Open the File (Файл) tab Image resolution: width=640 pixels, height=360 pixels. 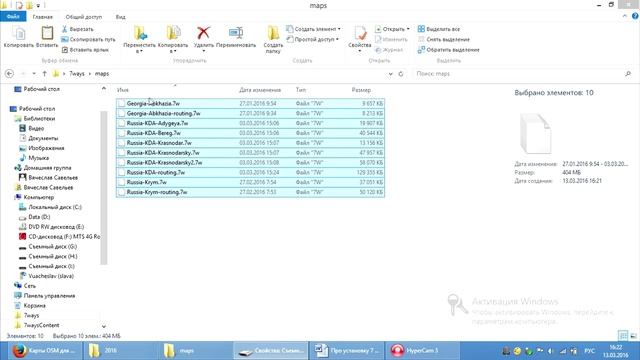13,17
